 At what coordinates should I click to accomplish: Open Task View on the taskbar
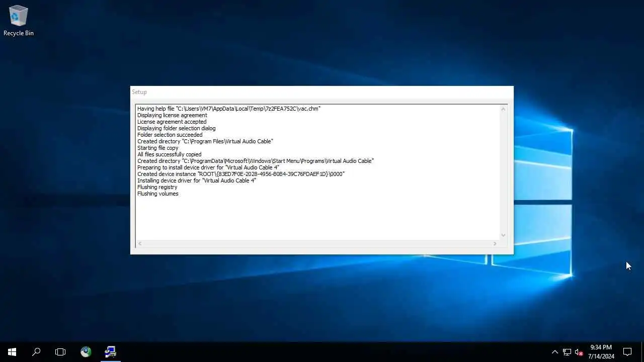(60, 352)
